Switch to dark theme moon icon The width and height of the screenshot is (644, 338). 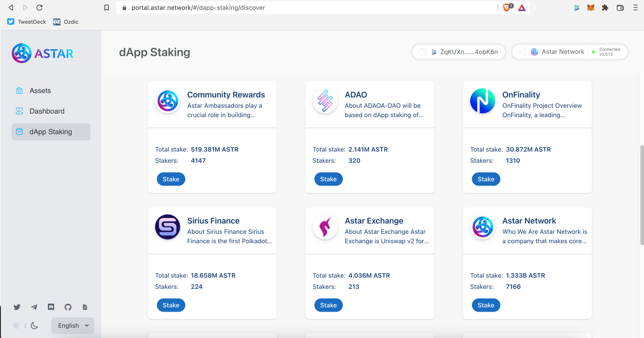click(34, 325)
